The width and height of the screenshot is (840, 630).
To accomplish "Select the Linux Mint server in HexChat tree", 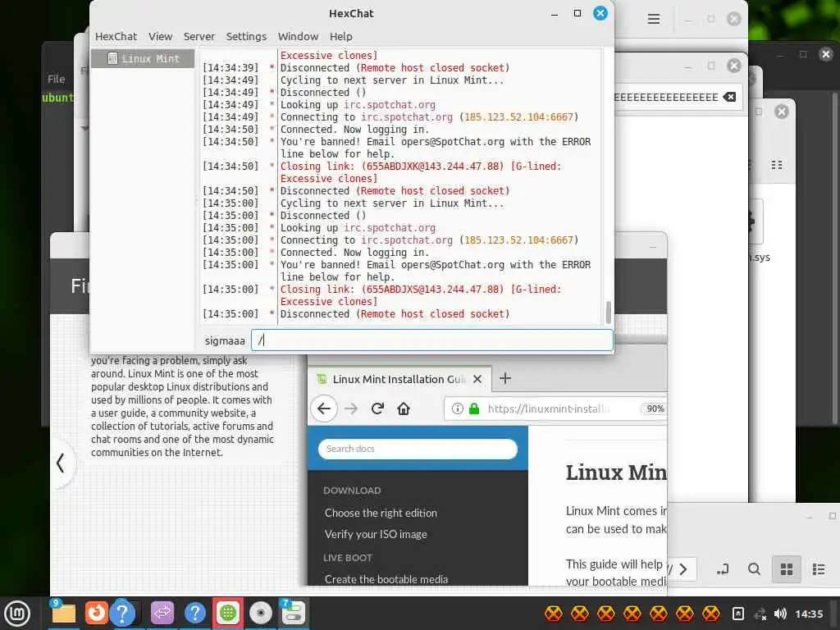I will (x=143, y=58).
